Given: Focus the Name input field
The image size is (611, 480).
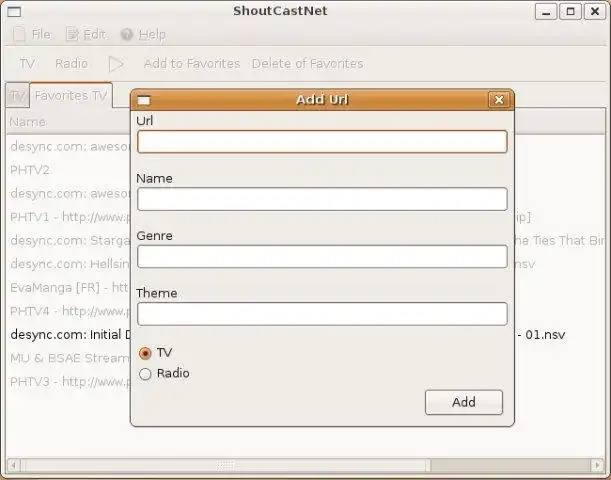Looking at the screenshot, I should (322, 199).
